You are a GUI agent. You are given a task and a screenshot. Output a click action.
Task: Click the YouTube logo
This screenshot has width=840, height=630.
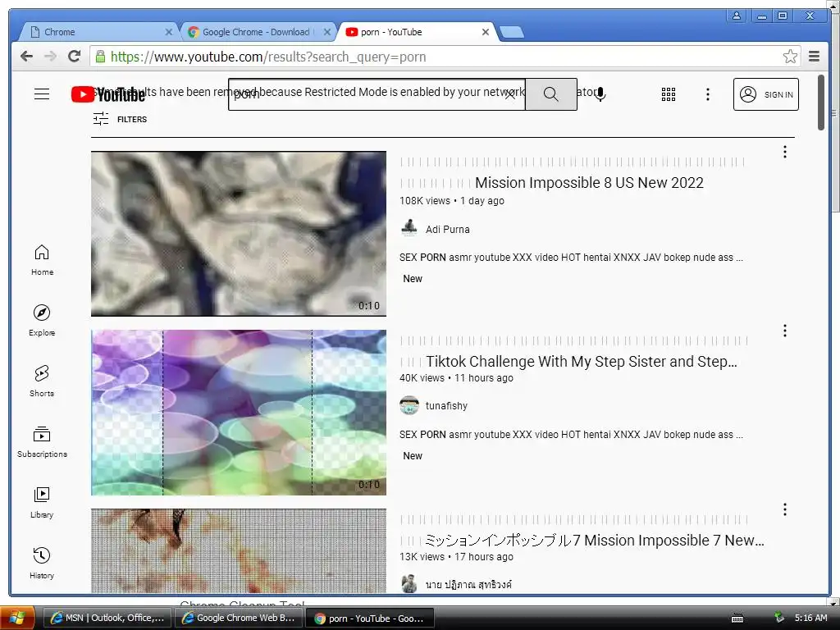[108, 95]
